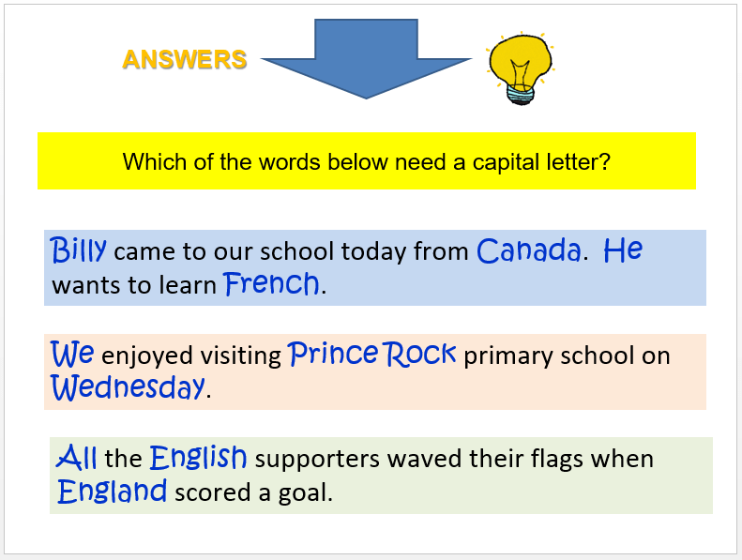The width and height of the screenshot is (742, 560).
Task: Select the word Prince
Action: point(334,355)
